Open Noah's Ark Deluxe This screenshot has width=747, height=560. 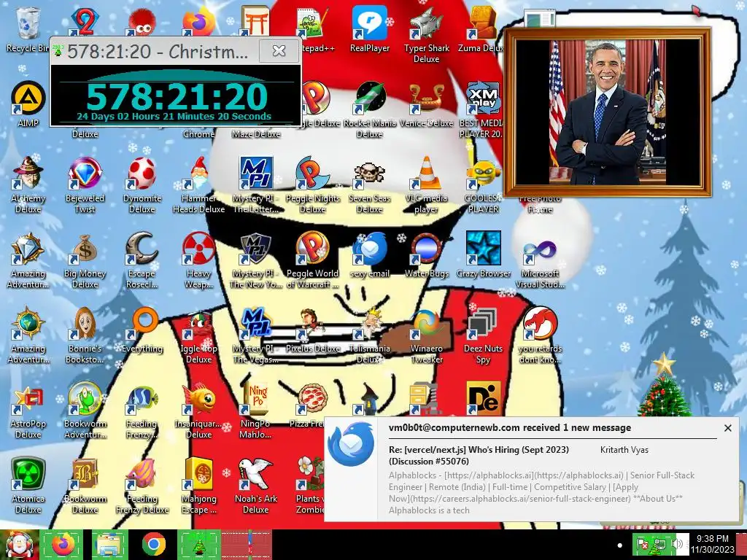point(256,486)
